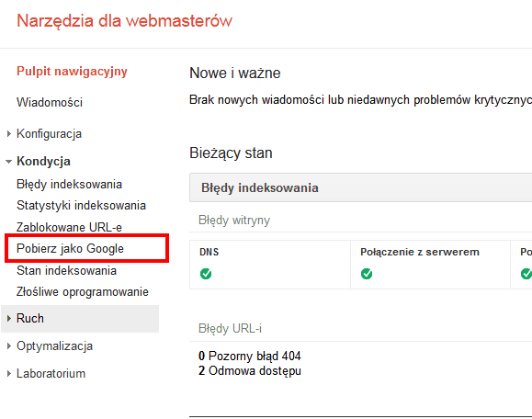Select Konfiguracja menu label
This screenshot has height=419, width=532.
point(50,133)
